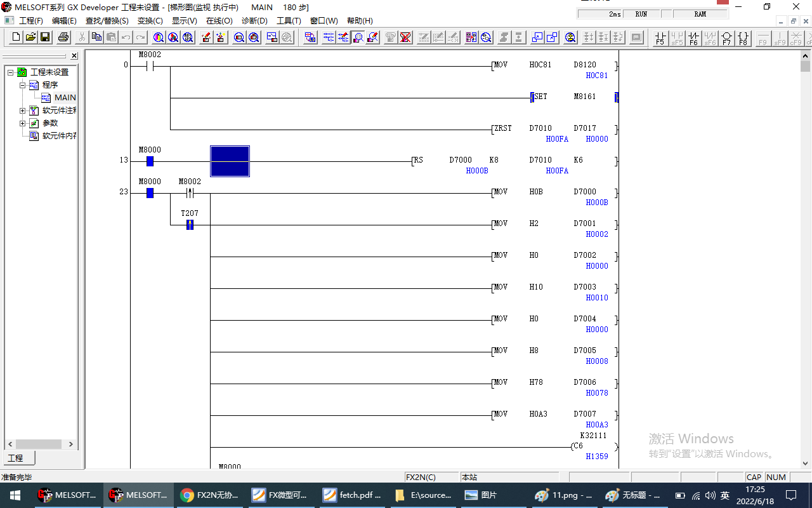
Task: Open the 在线(O) menu
Action: click(219, 21)
